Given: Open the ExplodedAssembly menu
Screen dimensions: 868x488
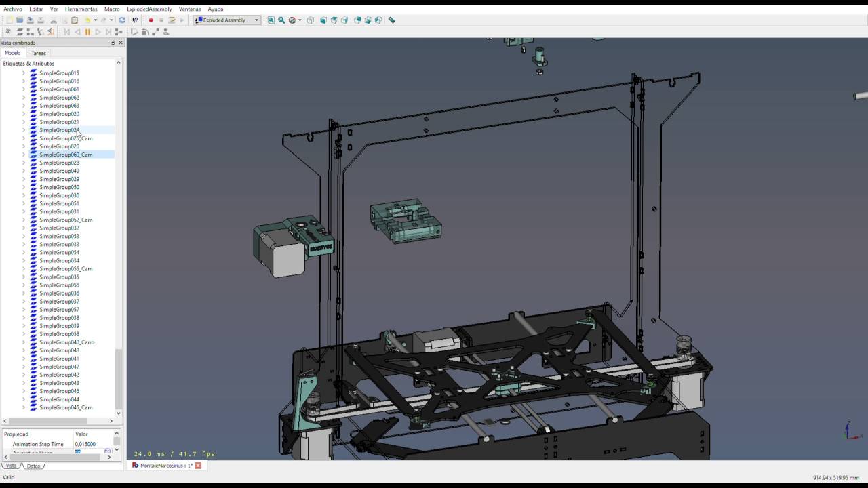Looking at the screenshot, I should 149,9.
